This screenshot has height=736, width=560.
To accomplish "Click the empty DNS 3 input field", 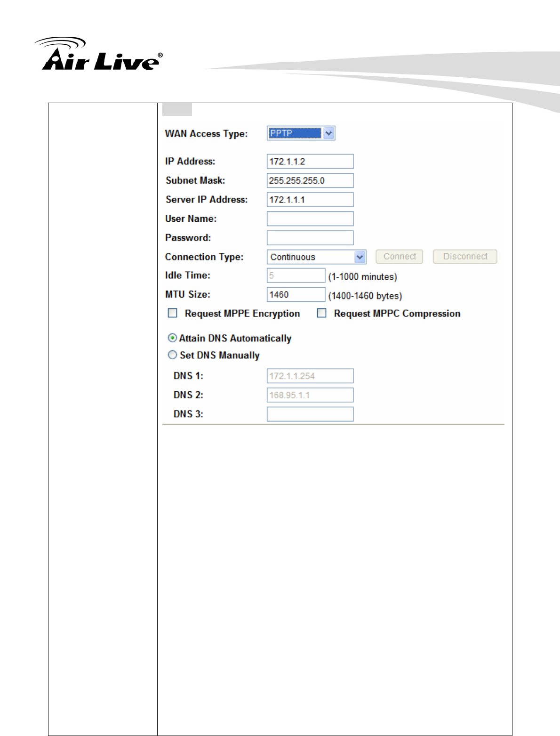I will click(310, 414).
